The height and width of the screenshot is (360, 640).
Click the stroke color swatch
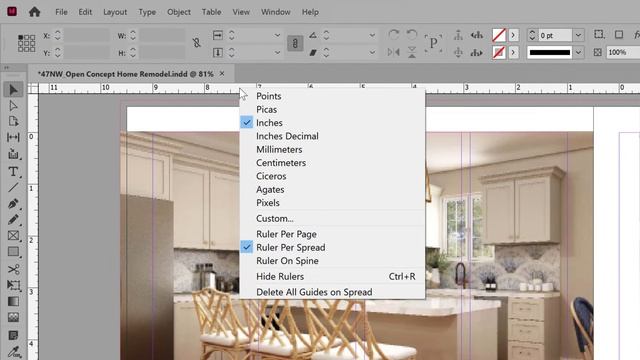tap(499, 52)
